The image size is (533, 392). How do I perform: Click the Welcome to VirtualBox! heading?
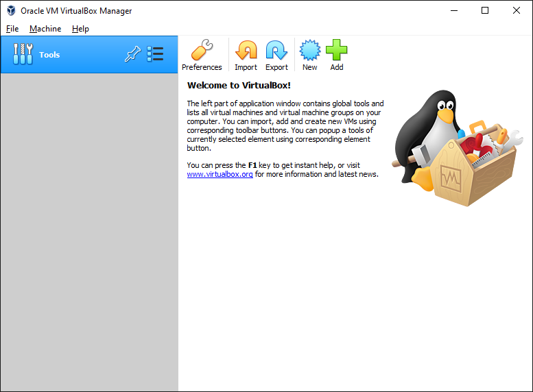pos(239,85)
